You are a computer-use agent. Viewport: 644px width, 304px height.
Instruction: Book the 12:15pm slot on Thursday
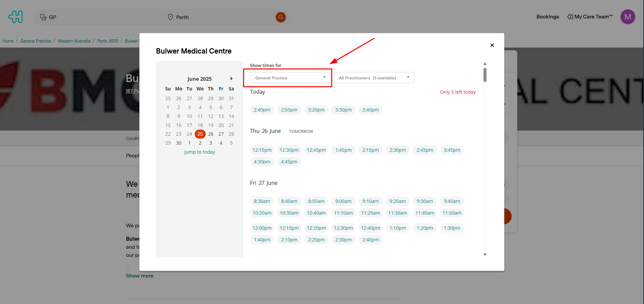coord(262,150)
